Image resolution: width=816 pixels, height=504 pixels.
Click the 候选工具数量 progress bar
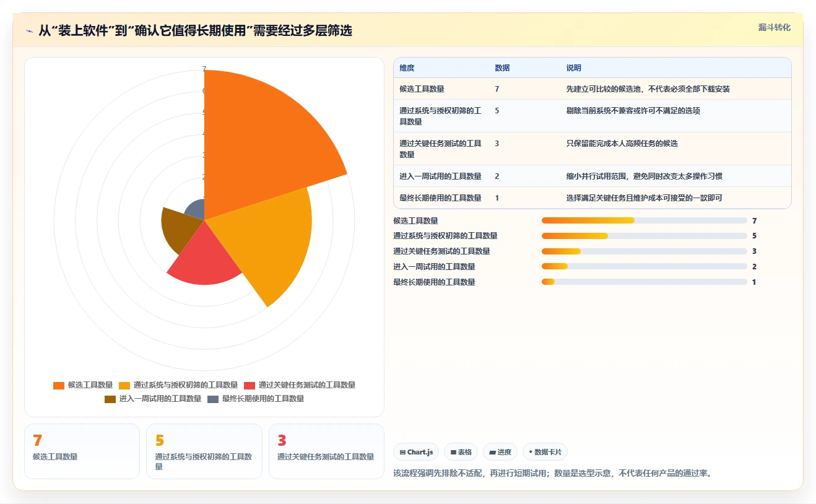pos(644,220)
